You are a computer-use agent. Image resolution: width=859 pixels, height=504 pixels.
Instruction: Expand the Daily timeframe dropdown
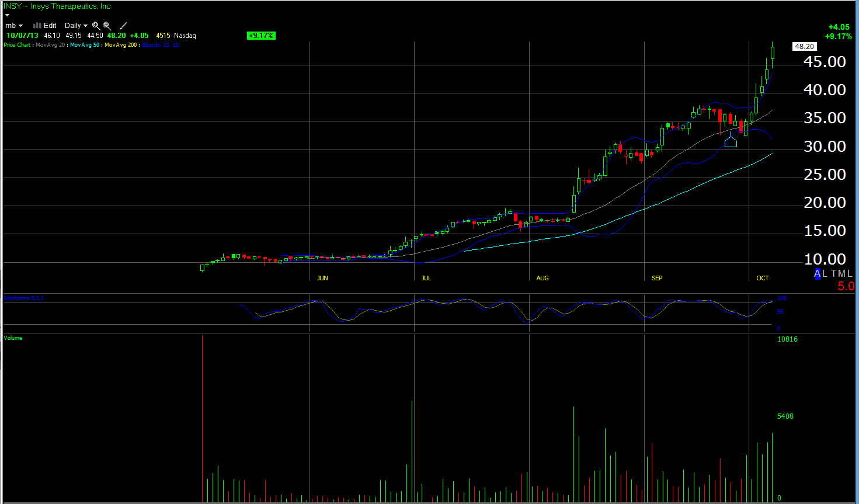76,26
